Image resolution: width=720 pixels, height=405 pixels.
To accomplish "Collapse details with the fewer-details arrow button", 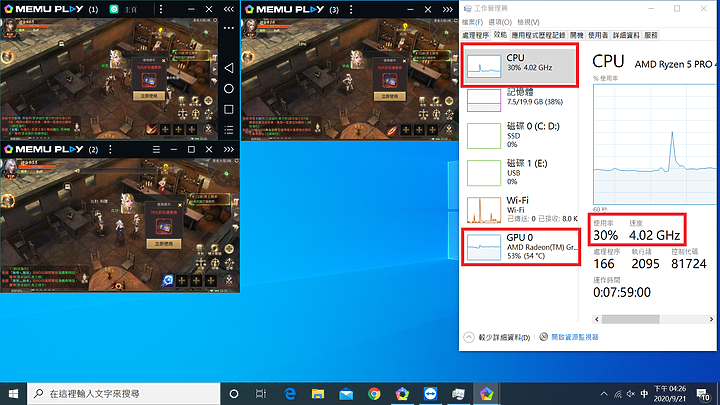I will tap(468, 338).
